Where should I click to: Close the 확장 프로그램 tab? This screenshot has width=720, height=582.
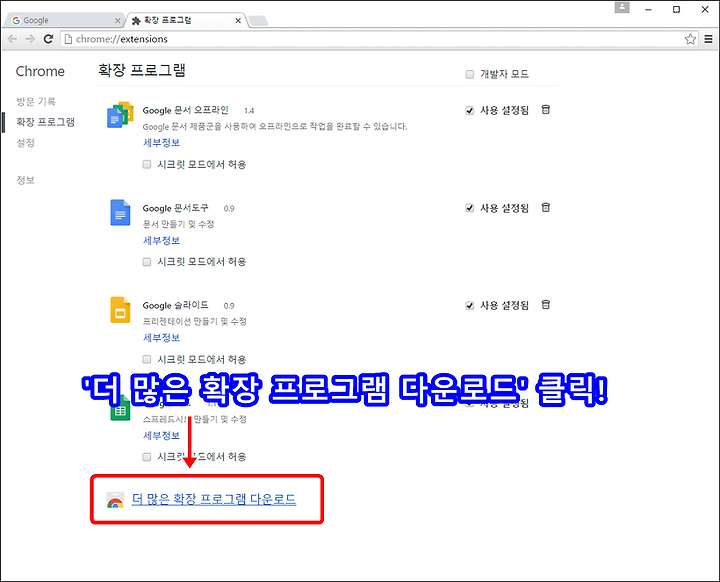[x=238, y=20]
